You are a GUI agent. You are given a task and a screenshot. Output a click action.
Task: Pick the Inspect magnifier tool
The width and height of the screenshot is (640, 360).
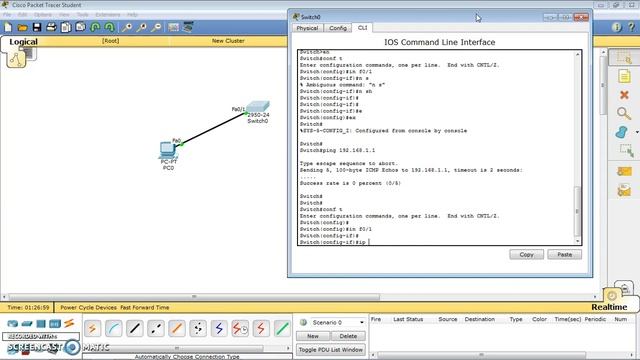(624, 113)
